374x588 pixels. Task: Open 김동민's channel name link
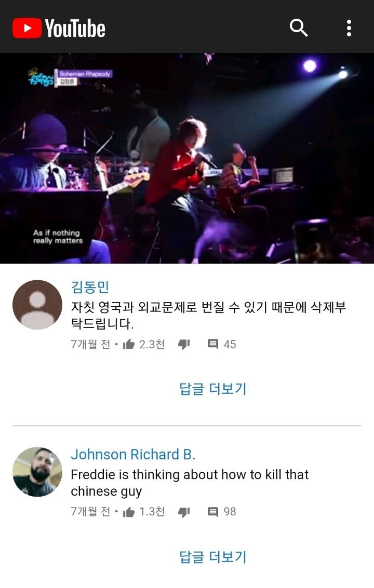coord(90,287)
